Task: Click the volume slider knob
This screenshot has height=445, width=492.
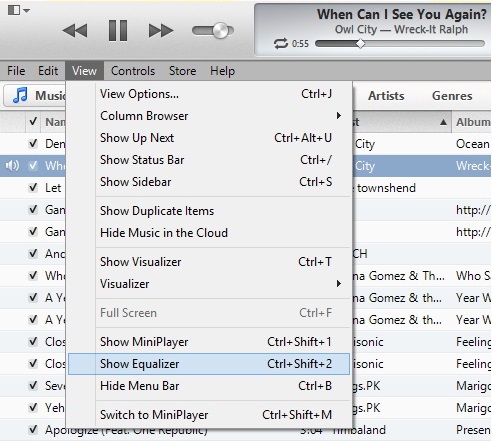Action: pos(220,31)
